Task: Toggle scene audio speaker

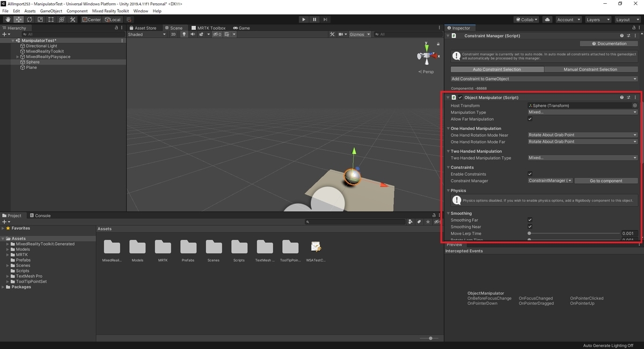Action: 193,34
